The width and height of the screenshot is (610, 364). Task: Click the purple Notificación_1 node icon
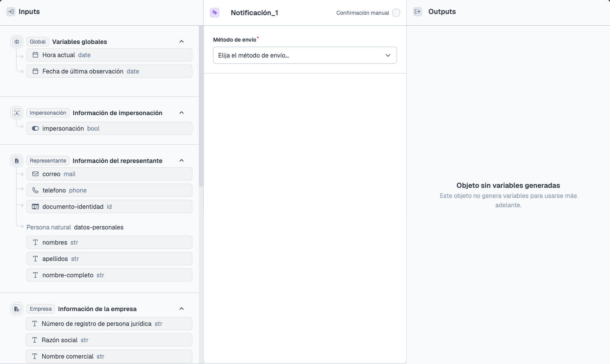pos(214,12)
